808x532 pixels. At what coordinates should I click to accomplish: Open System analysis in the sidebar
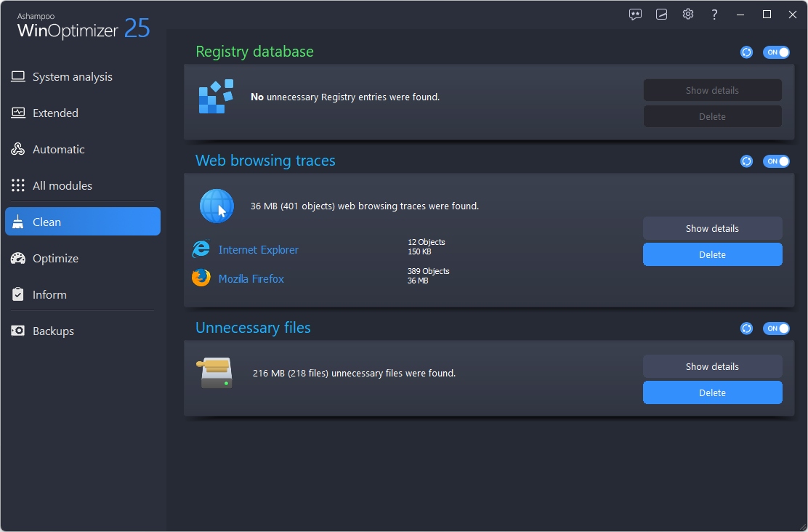pyautogui.click(x=72, y=77)
